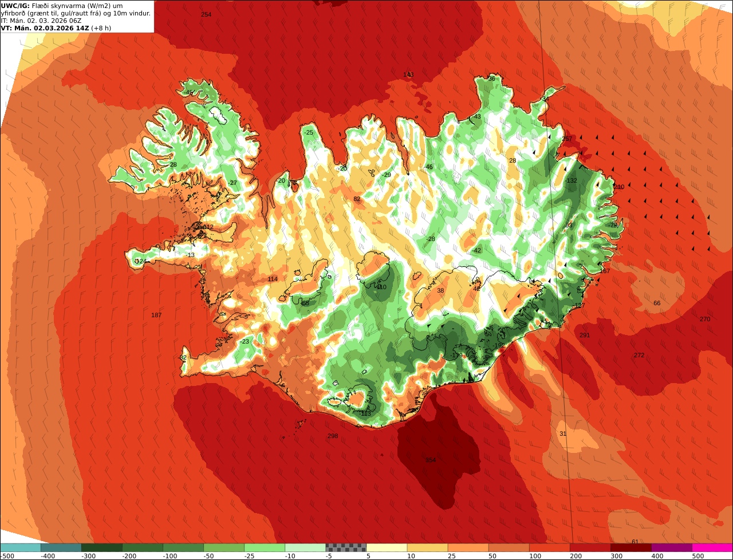
Task: Click the map value 66 in the eastern sea
Action: pos(657,303)
